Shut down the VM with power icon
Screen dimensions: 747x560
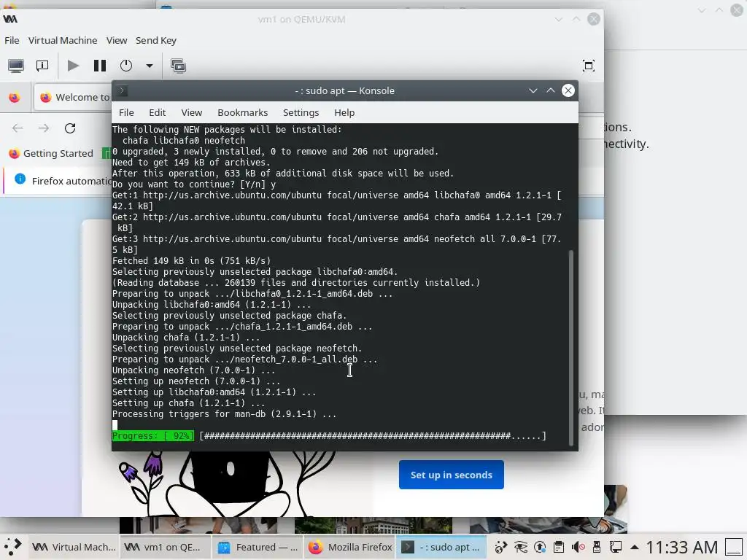pyautogui.click(x=126, y=66)
